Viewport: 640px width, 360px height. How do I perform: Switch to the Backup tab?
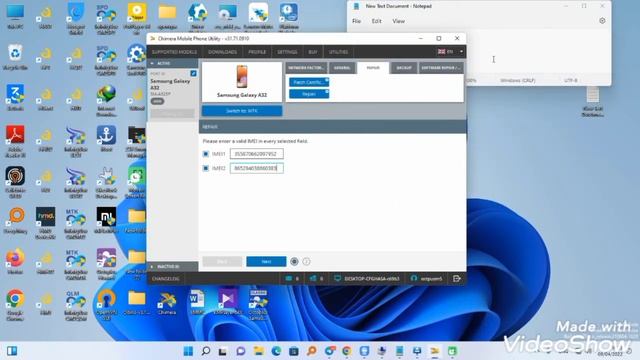coord(404,68)
